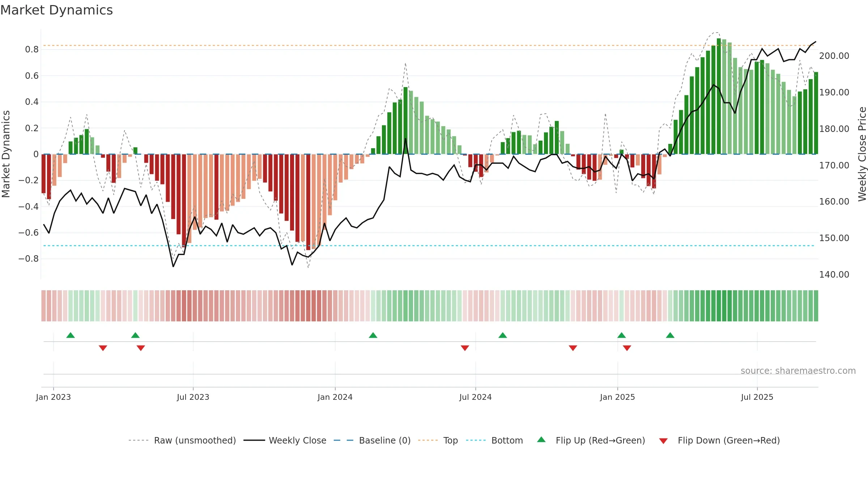Click the second flip-down marker in spring 2023
868x488 pixels.
coord(141,348)
